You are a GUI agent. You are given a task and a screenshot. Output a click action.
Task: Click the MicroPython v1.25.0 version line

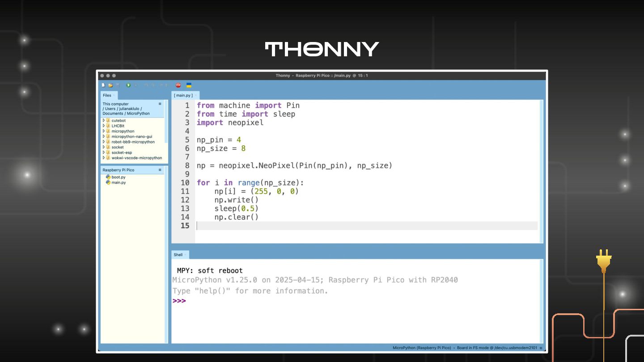[315, 280]
